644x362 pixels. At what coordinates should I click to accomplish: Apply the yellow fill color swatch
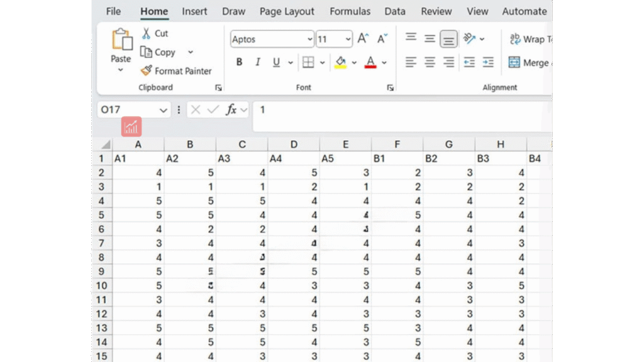pyautogui.click(x=340, y=62)
